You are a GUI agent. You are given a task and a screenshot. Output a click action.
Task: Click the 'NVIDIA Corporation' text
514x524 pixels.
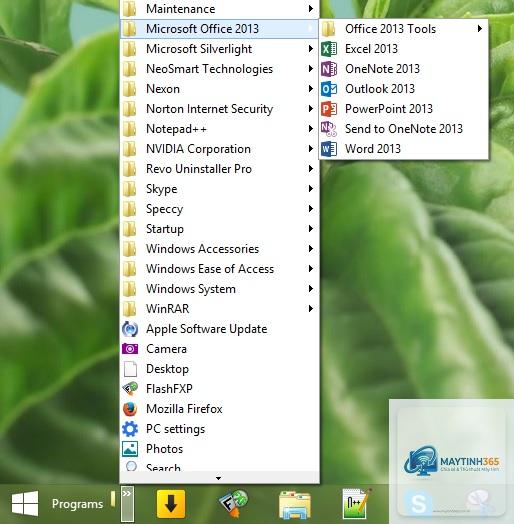click(199, 149)
